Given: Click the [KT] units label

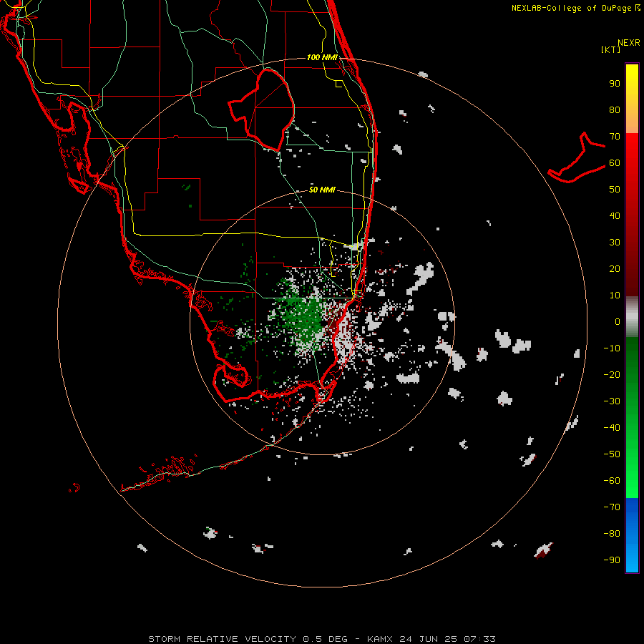Looking at the screenshot, I should 611,49.
